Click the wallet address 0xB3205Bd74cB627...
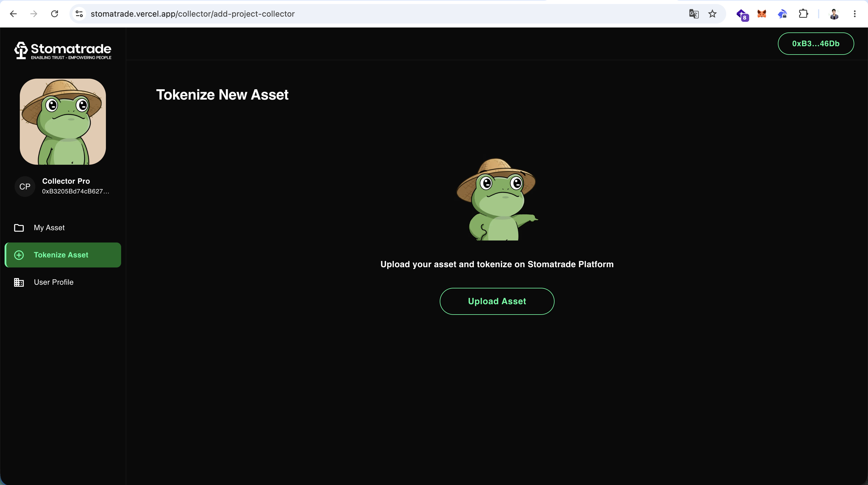 coord(75,191)
